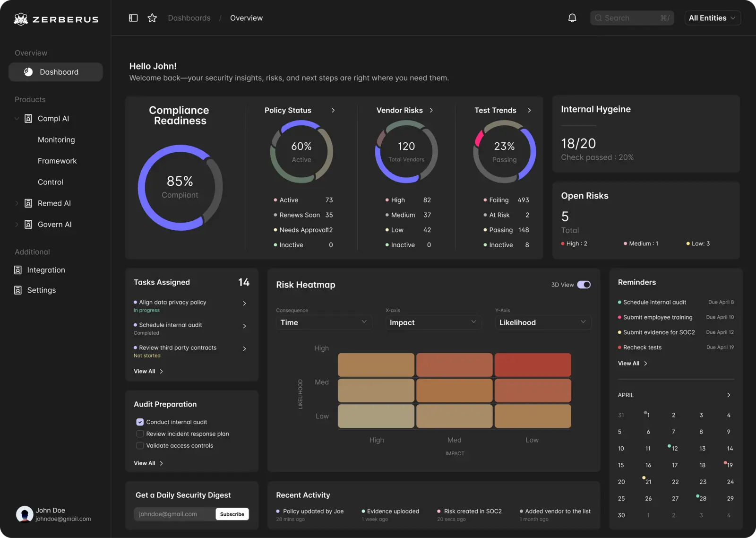
Task: Click the Subscribe button
Action: pos(232,514)
